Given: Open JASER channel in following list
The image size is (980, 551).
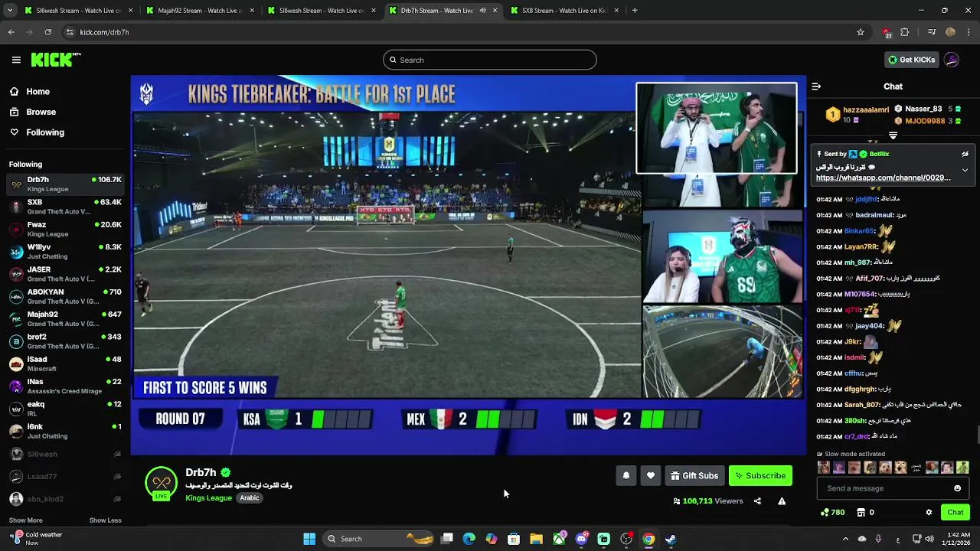Looking at the screenshot, I should 65,274.
